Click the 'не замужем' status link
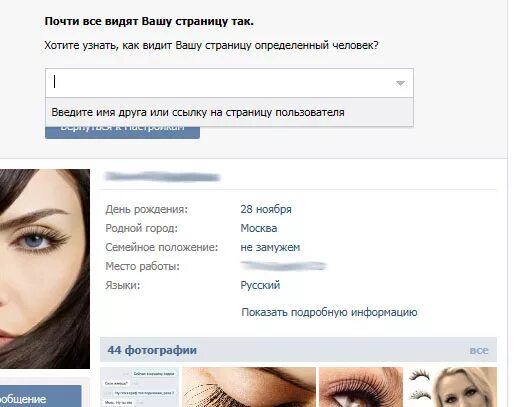Screen dimensions: 514x407 tap(270, 247)
